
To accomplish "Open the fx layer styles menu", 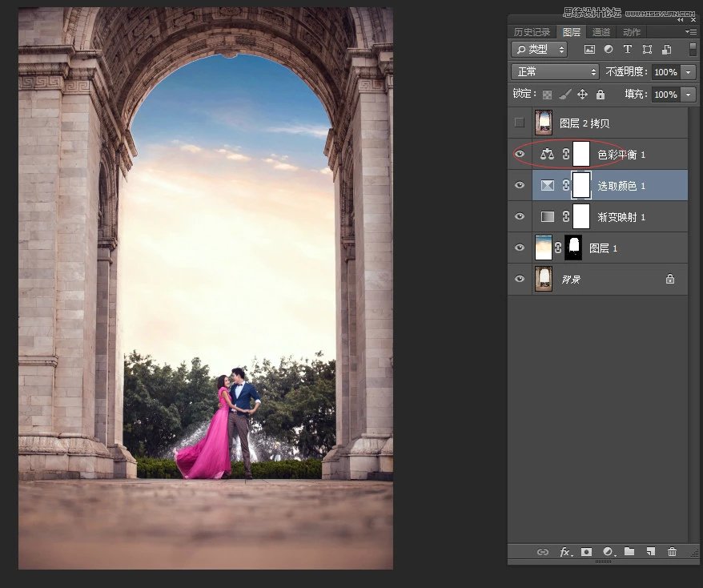I will [565, 552].
